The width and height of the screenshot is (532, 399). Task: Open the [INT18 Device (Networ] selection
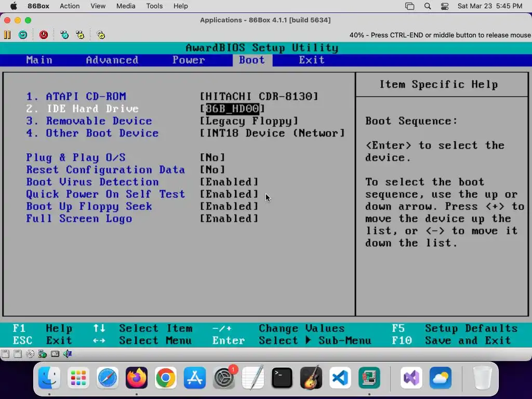[x=272, y=133]
